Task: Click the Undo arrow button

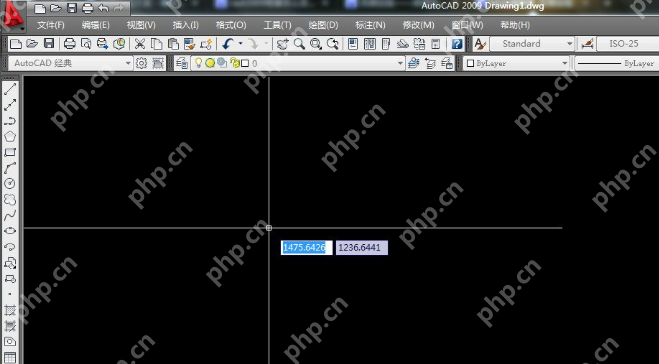Action: pos(228,44)
